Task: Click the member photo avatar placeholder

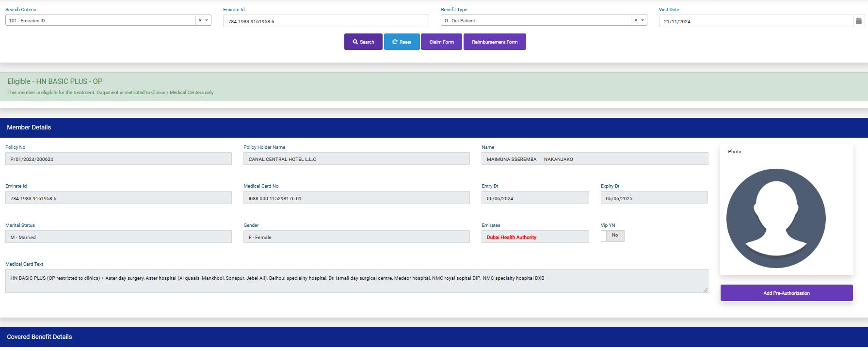Action: (x=775, y=218)
